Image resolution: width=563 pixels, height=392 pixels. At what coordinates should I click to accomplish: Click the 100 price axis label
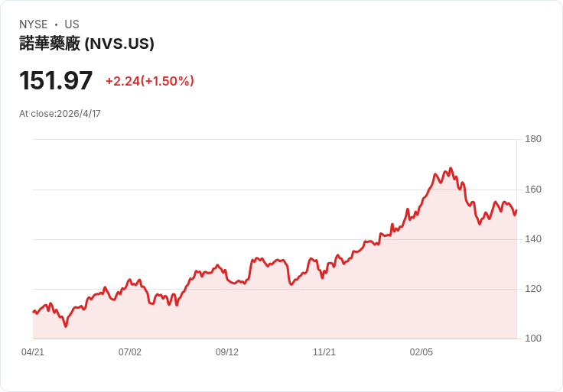(x=533, y=339)
